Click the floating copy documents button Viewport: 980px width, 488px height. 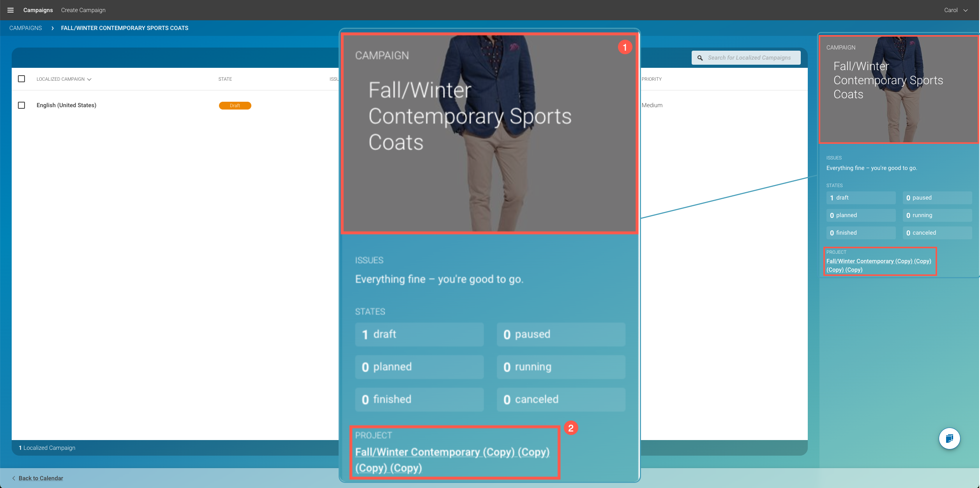(x=949, y=438)
